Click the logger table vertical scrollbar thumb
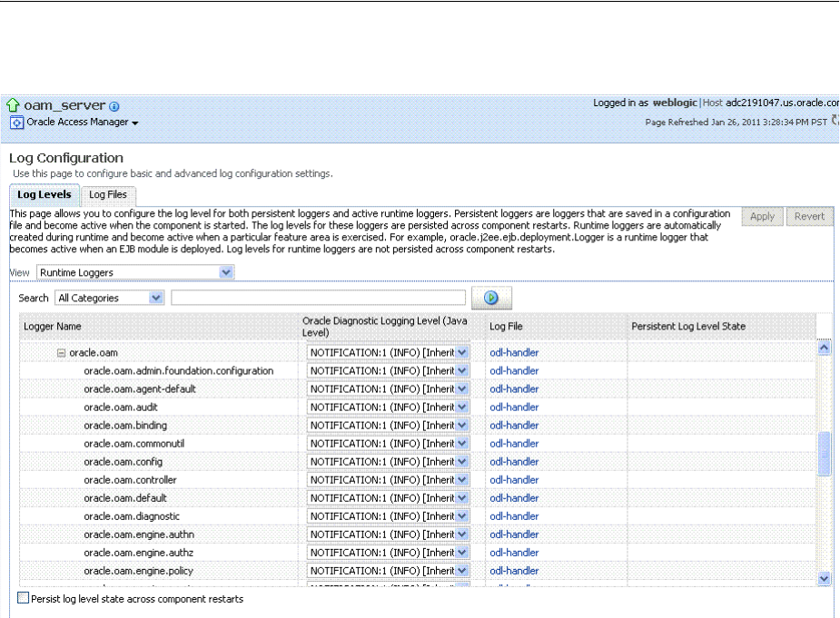Image resolution: width=840 pixels, height=618 pixels. click(824, 454)
